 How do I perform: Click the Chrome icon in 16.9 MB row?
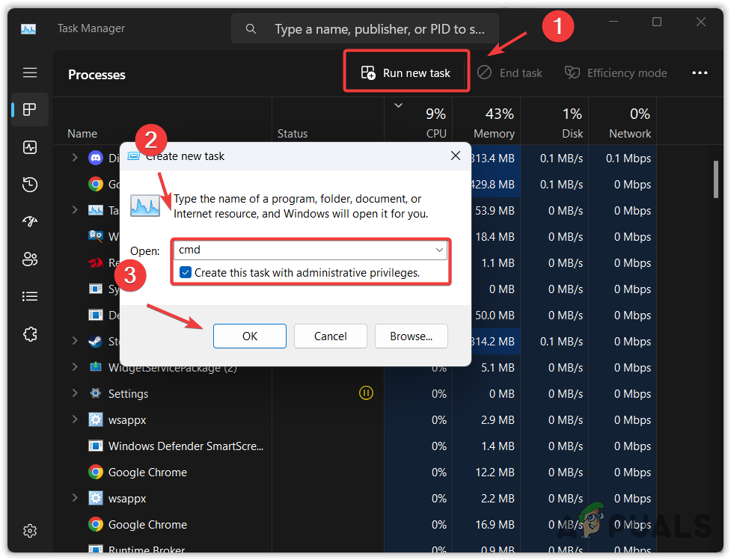[96, 524]
